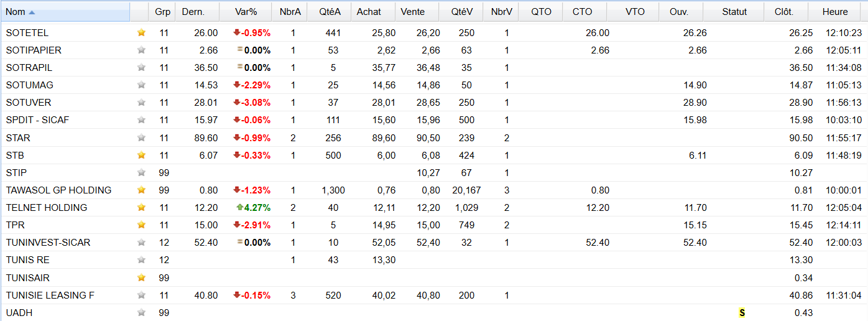This screenshot has width=868, height=321.
Task: Click the equal sign icon for SOTRAPIL variation
Action: click(239, 67)
